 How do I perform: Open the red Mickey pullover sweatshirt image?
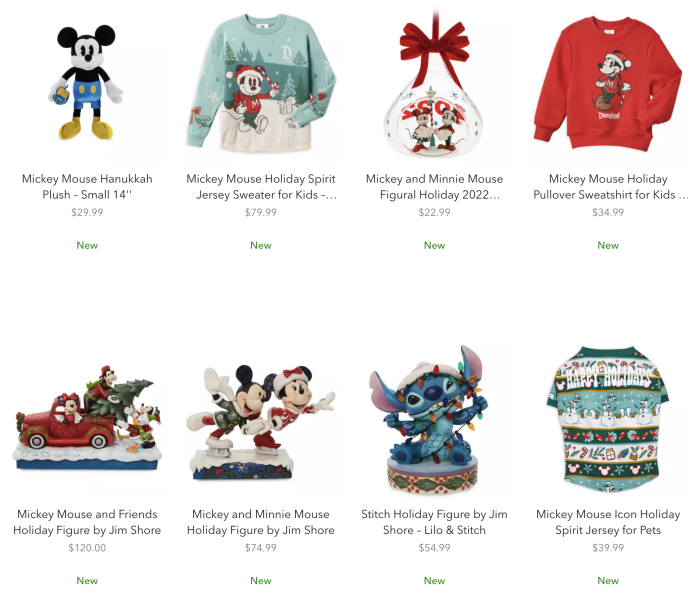pyautogui.click(x=608, y=82)
